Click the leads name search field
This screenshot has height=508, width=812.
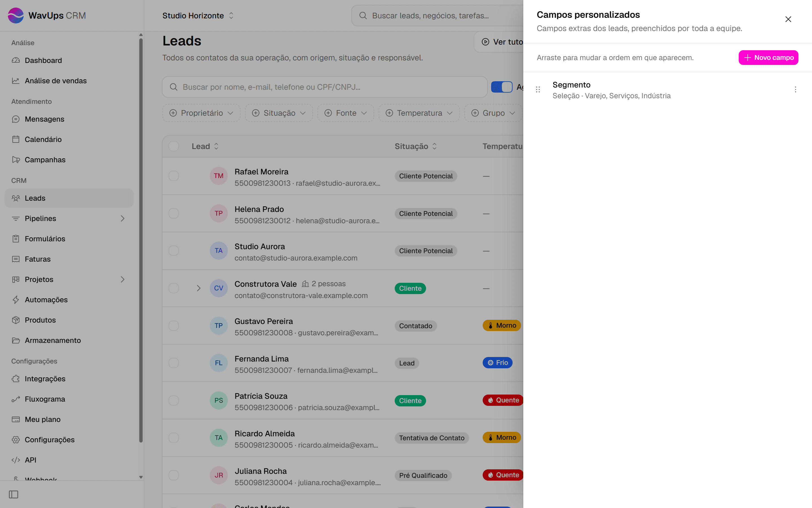(325, 87)
